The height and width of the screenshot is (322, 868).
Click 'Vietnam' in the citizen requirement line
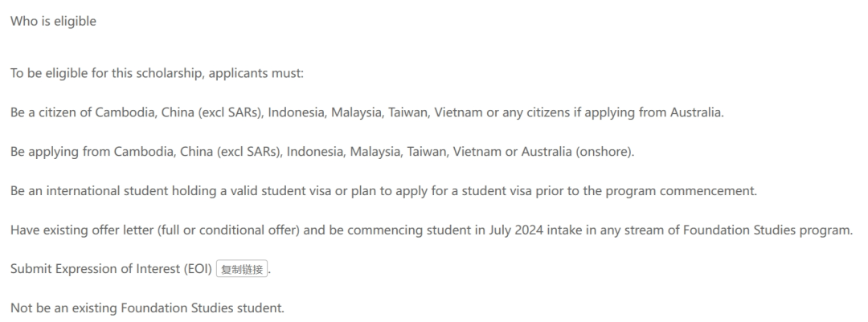pyautogui.click(x=458, y=112)
